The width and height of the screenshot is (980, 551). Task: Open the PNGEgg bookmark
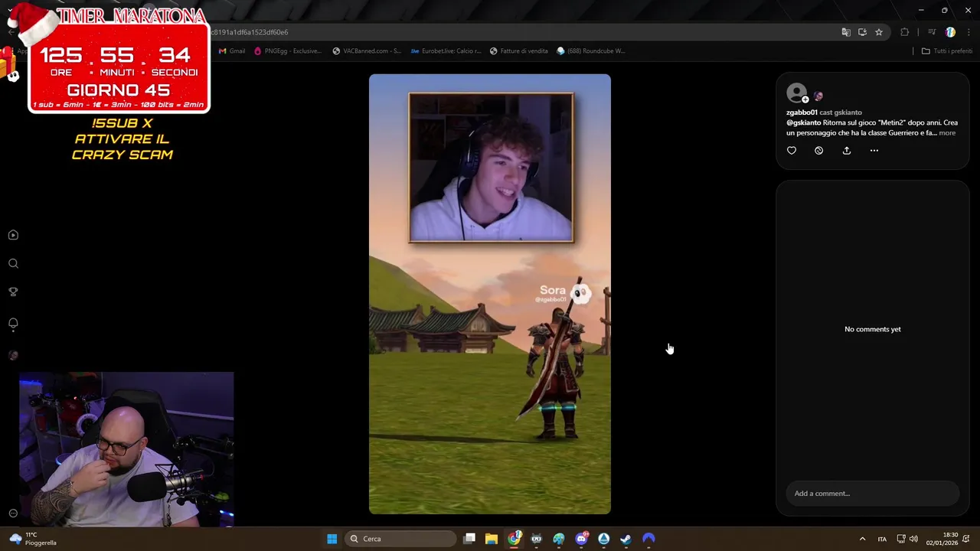[x=287, y=51]
